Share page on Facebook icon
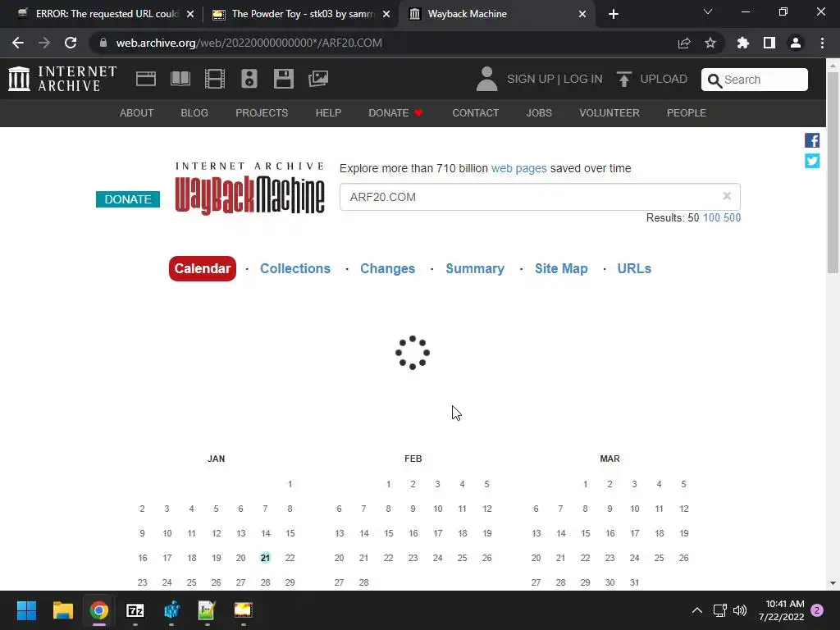840x630 pixels. [x=812, y=140]
